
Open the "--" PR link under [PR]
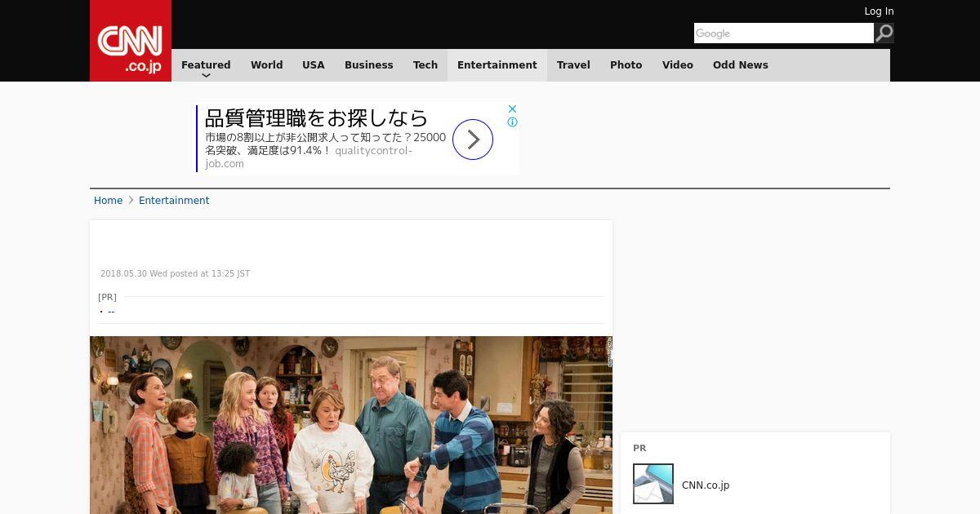pos(111,312)
